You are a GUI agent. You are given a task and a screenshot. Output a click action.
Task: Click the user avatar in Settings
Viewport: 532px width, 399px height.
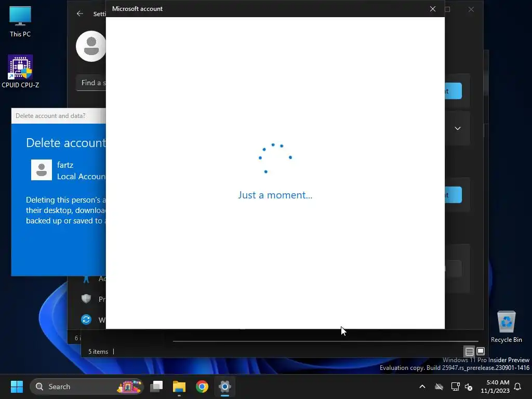point(90,46)
